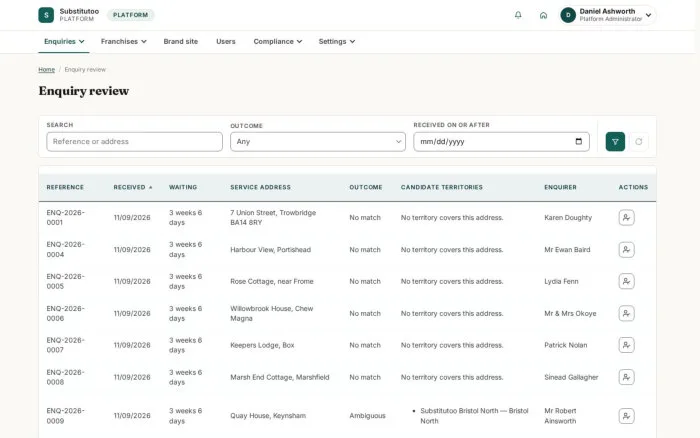Click action icon for Mr Robert Ainsworth
Image resolution: width=700 pixels, height=438 pixels.
coord(626,416)
